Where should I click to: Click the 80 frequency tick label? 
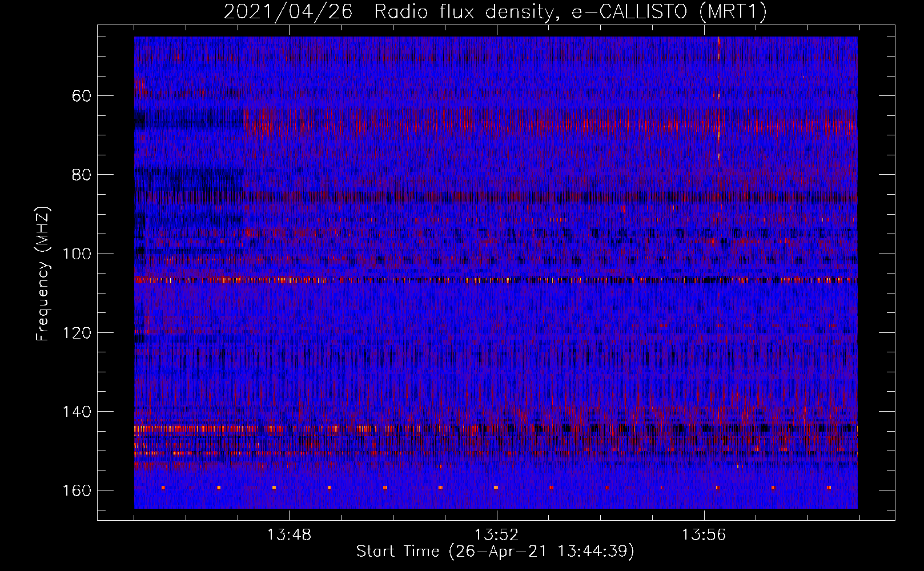point(81,175)
